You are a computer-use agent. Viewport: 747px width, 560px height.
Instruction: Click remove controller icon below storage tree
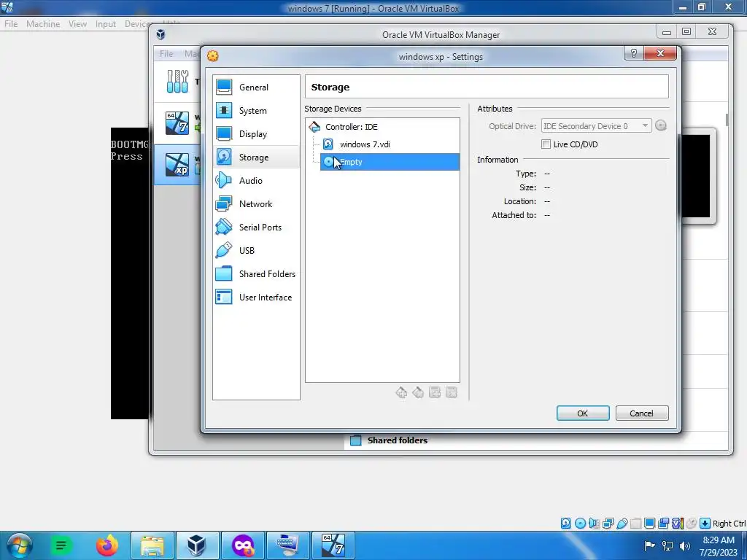[418, 392]
